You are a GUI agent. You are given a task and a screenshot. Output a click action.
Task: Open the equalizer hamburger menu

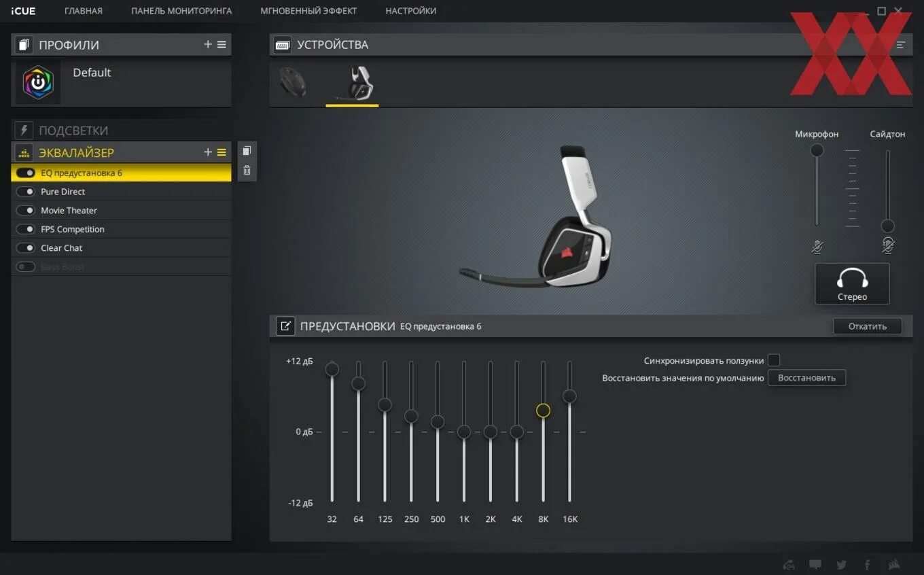pyautogui.click(x=221, y=152)
